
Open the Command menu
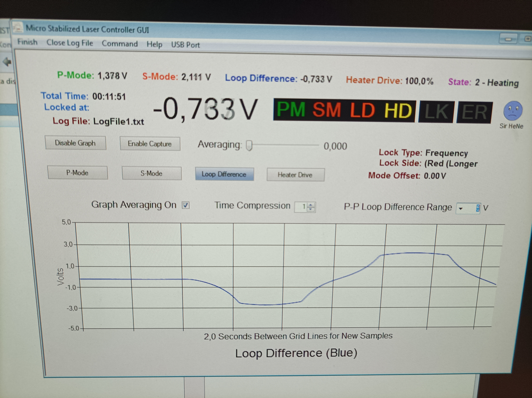pos(120,44)
